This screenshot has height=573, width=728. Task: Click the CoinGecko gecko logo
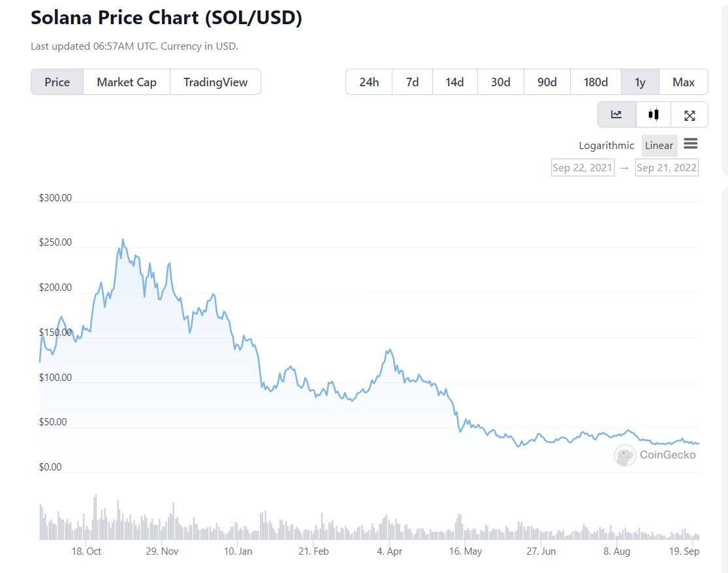[x=625, y=455]
